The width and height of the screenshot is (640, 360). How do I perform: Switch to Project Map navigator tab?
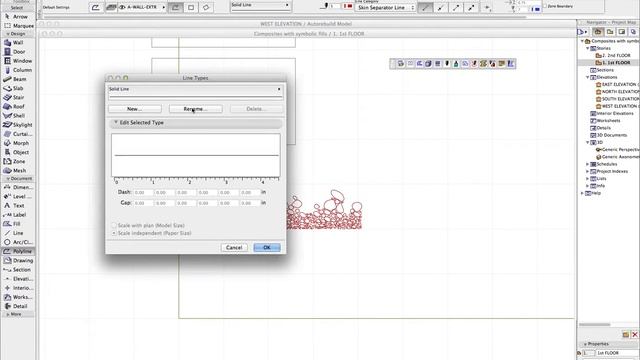[x=598, y=32]
